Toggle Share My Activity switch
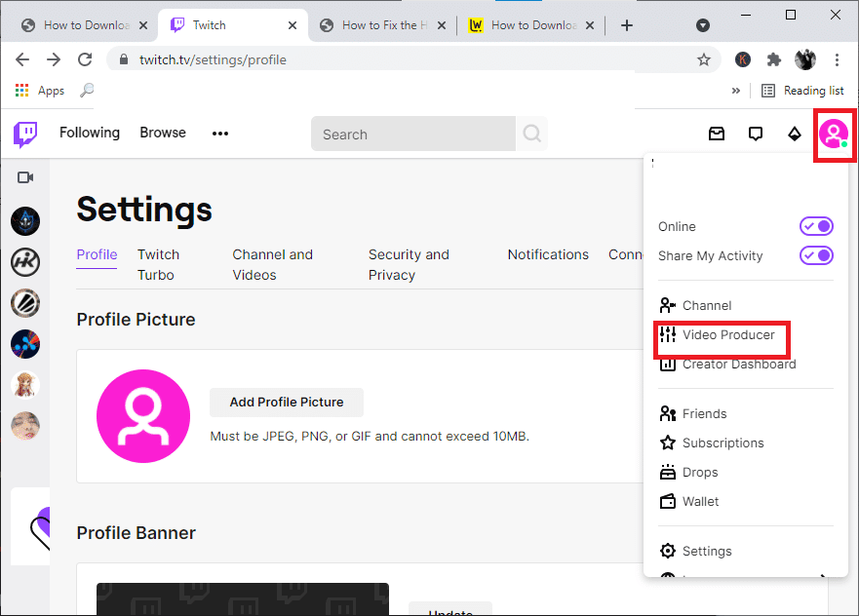The width and height of the screenshot is (859, 616). pos(816,255)
